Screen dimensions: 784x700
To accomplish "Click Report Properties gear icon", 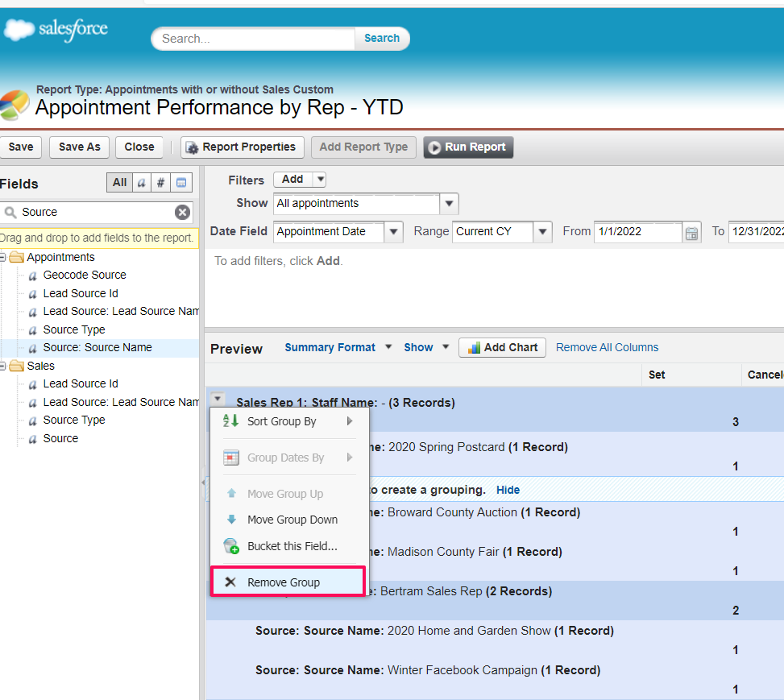I will (192, 147).
